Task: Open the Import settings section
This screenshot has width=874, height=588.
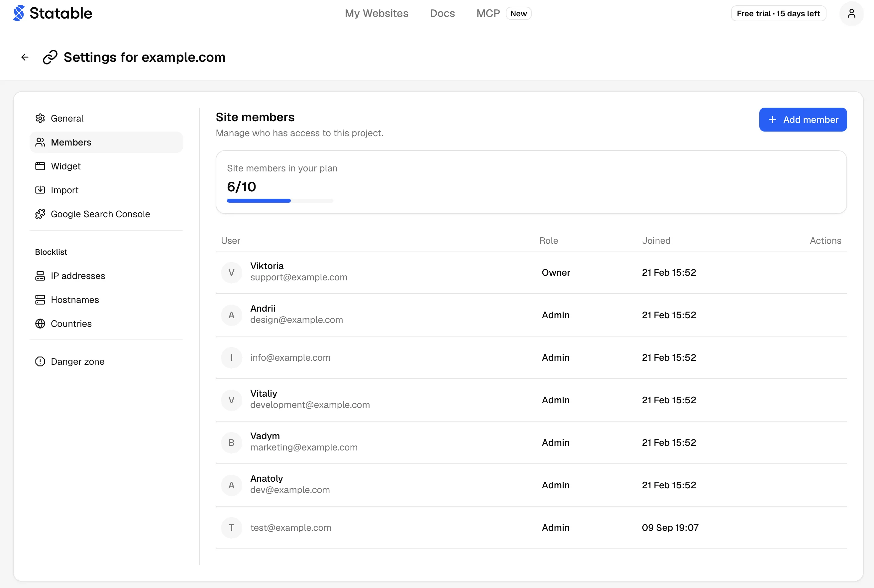Action: (106, 190)
